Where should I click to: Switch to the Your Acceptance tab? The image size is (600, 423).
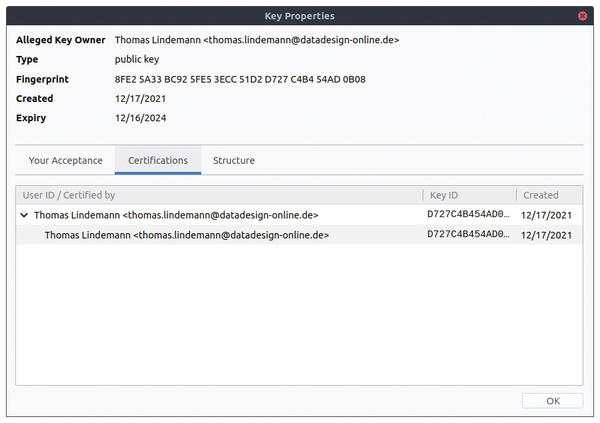click(x=65, y=160)
